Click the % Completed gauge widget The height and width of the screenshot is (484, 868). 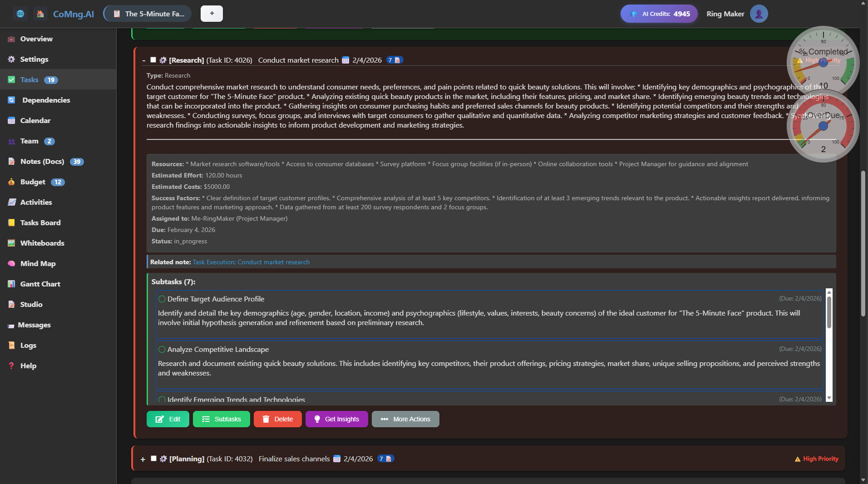click(x=823, y=59)
